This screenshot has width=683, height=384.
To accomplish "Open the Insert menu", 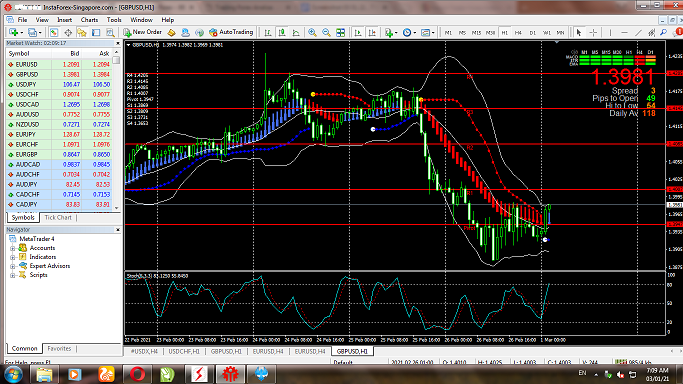I will 64,20.
